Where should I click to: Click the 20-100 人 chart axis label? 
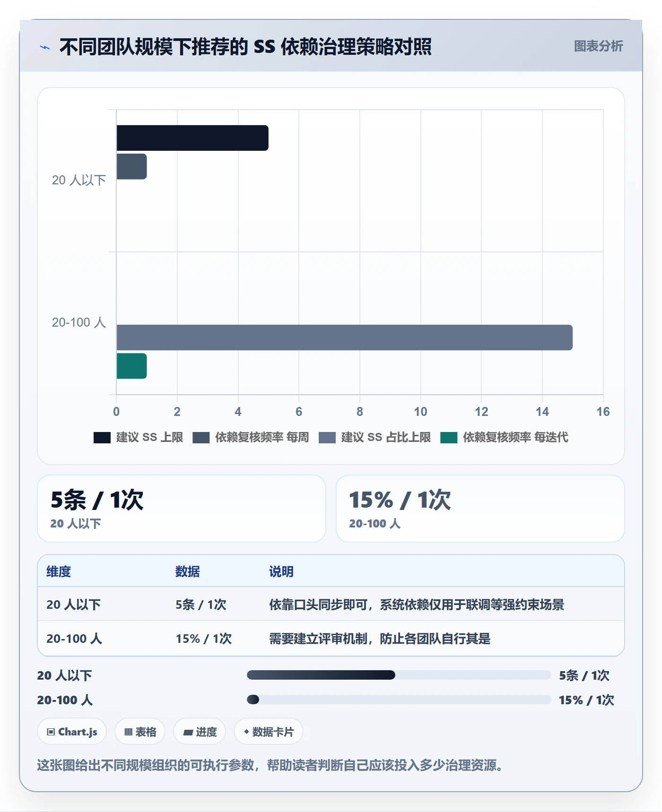79,322
